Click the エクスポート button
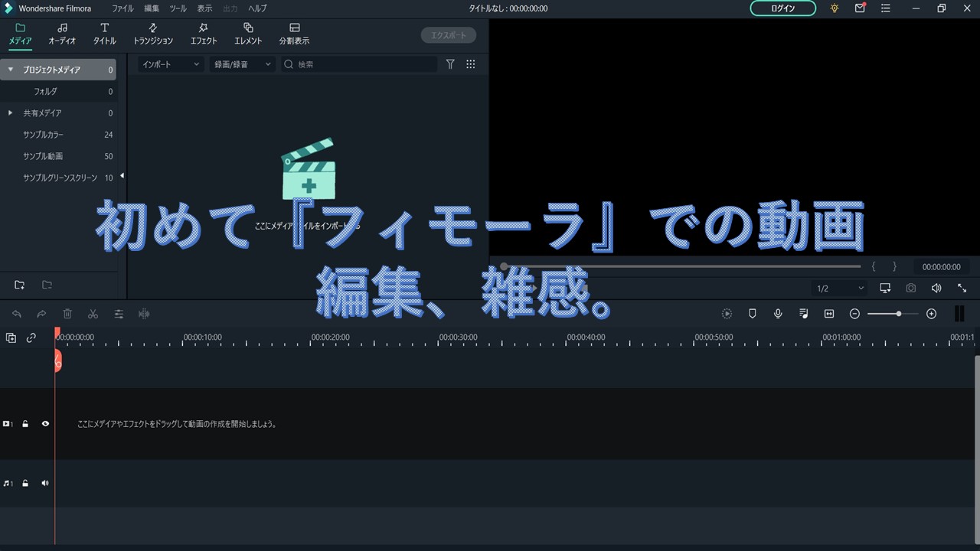 (x=449, y=35)
